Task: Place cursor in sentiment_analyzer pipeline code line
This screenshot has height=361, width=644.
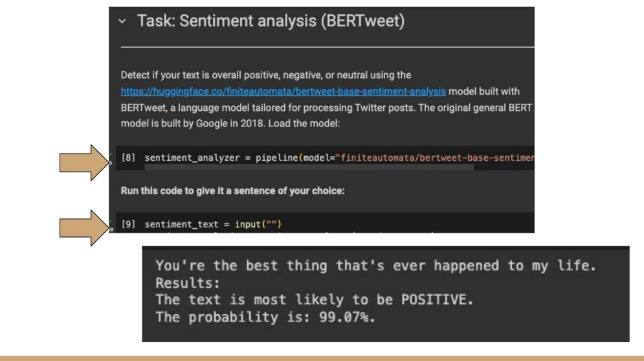Action: point(339,157)
